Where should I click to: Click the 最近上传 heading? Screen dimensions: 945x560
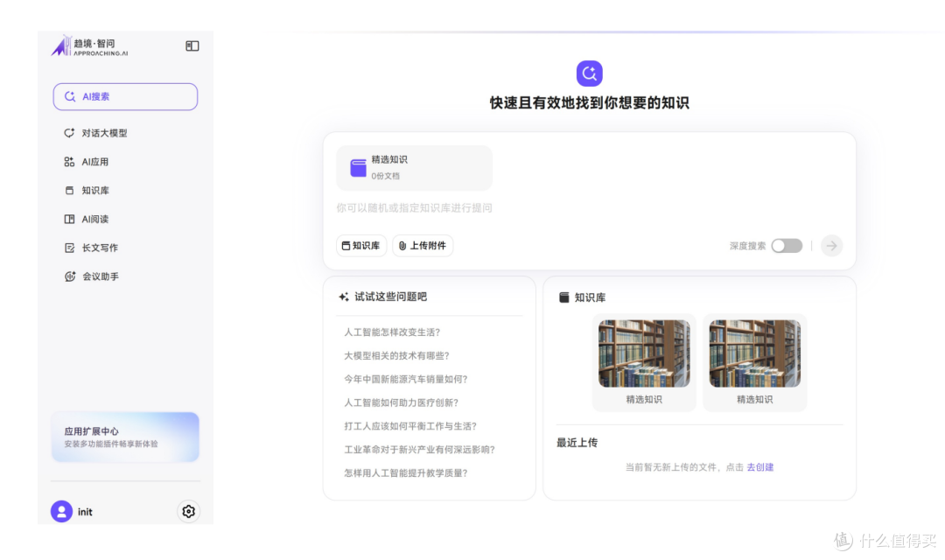577,443
